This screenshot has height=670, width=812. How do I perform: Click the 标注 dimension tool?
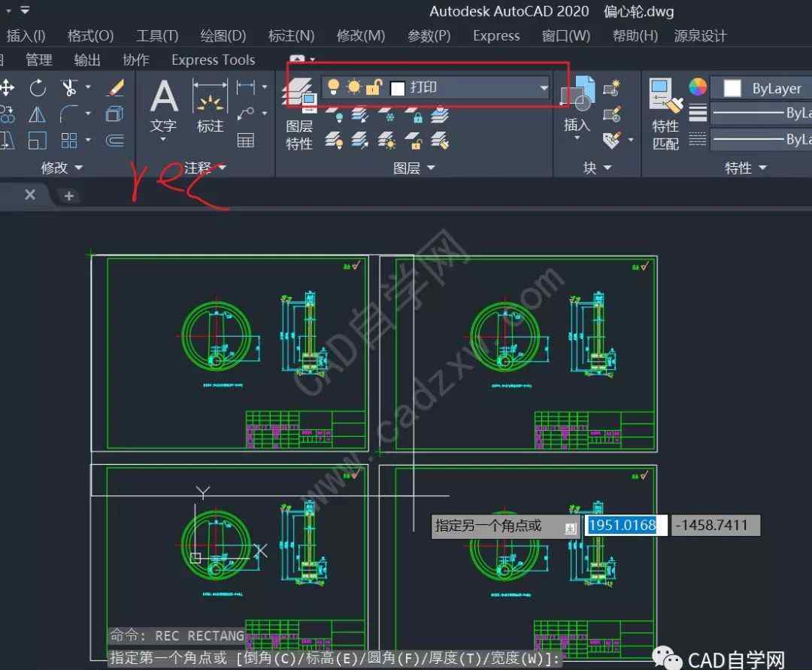coord(210,106)
